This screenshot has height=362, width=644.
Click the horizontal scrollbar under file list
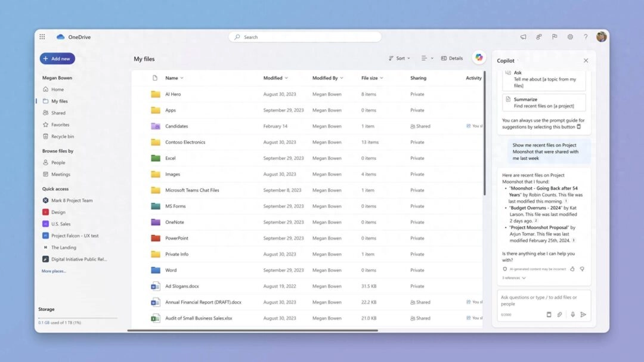point(252,330)
